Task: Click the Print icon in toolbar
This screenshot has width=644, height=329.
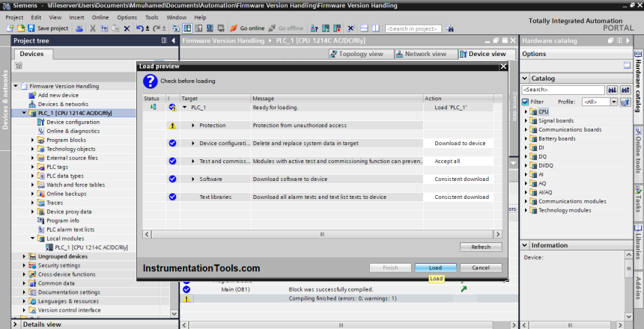Action: [x=80, y=28]
